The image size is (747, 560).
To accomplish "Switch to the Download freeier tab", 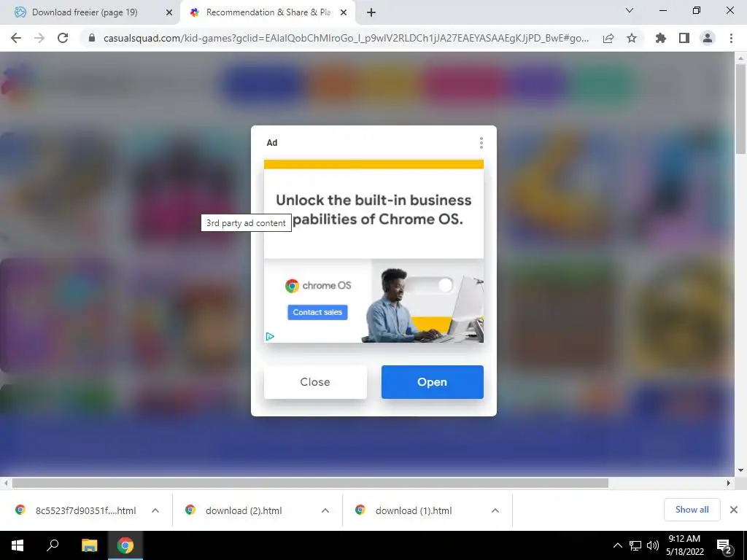I will click(85, 12).
